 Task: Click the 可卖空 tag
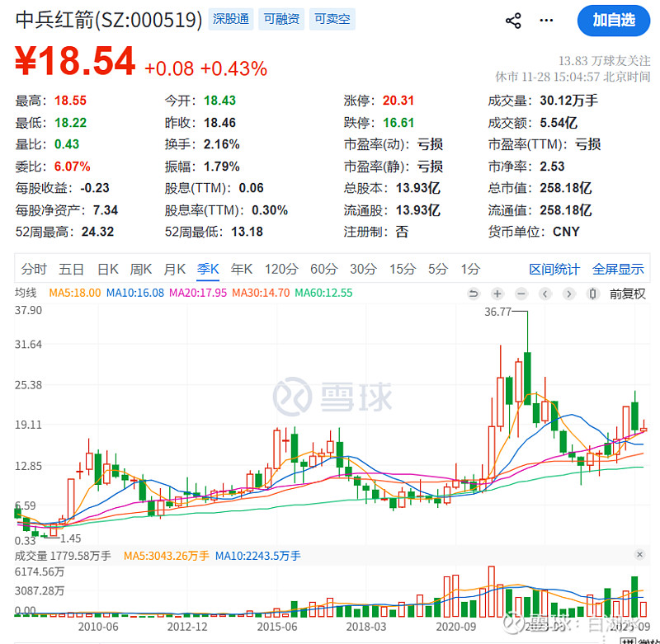[x=332, y=19]
